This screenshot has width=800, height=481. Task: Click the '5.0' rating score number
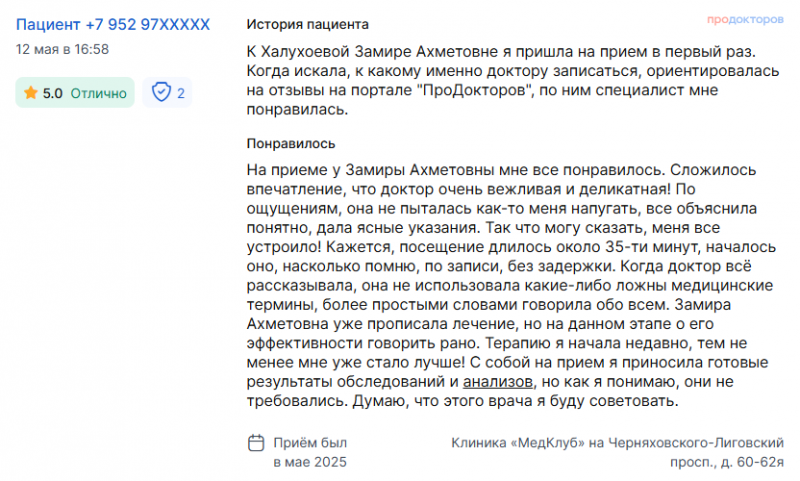[x=53, y=93]
